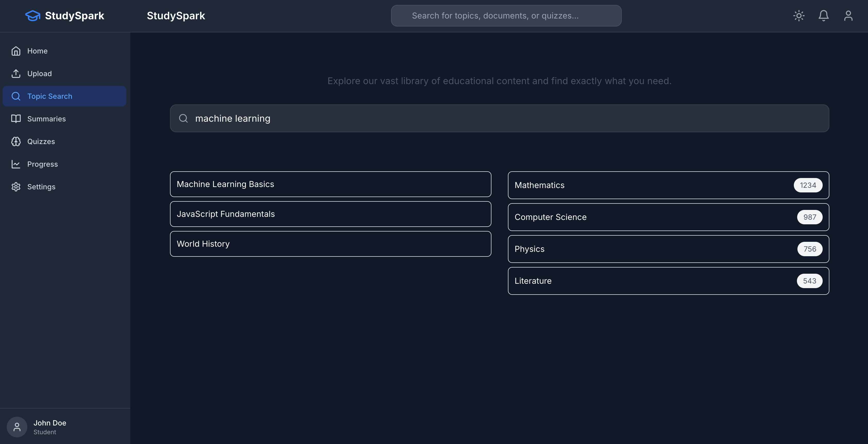Screen dimensions: 868x444
Task: Click the header global search box
Action: pyautogui.click(x=506, y=16)
